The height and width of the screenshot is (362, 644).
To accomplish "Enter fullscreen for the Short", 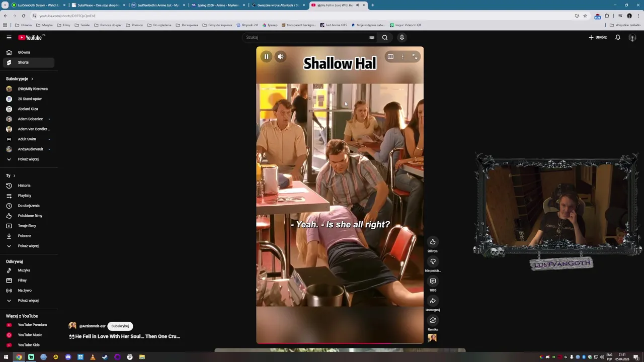I will pyautogui.click(x=415, y=57).
